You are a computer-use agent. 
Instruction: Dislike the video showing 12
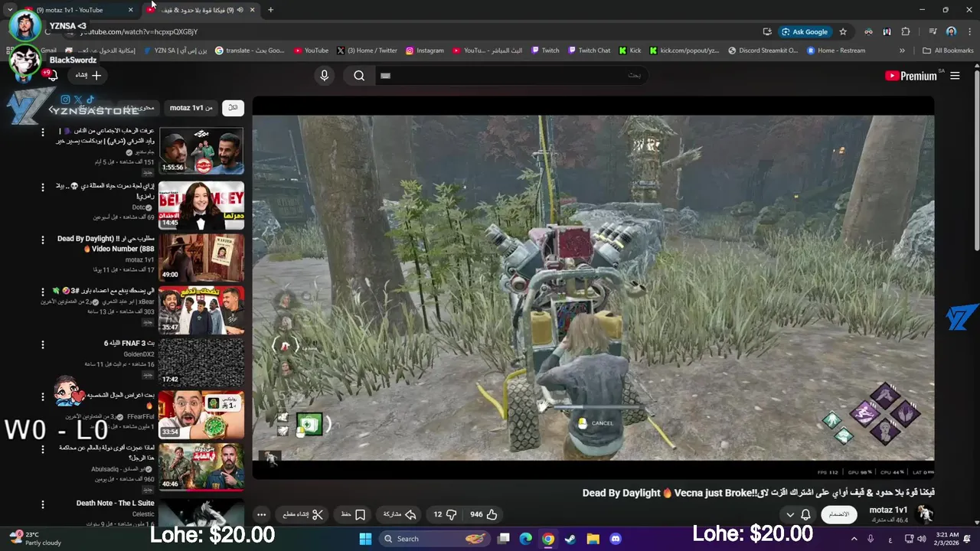coord(445,514)
